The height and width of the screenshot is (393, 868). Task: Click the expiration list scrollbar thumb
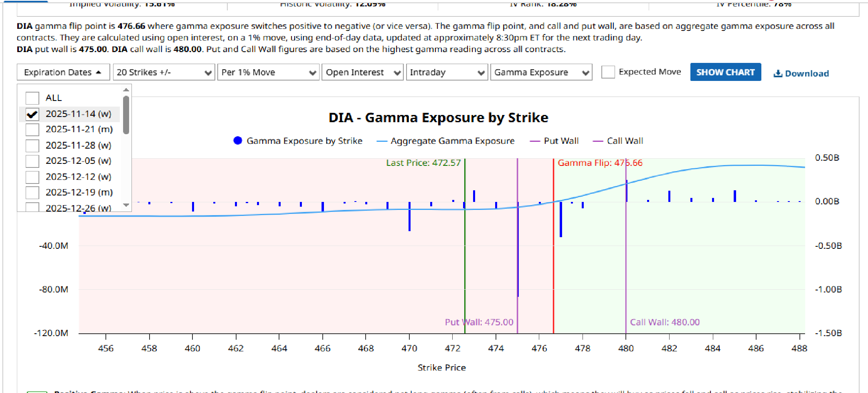[x=126, y=115]
